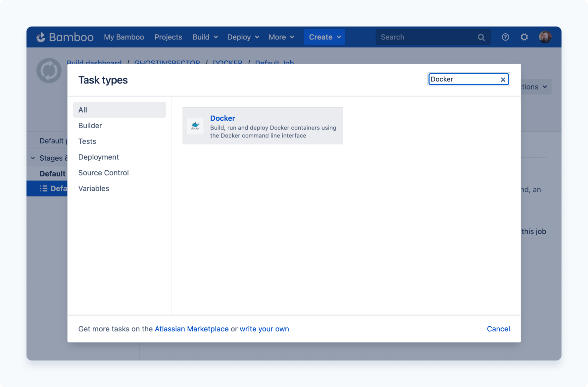Screen dimensions: 588x387
Task: Select the Builder task category
Action: pos(90,125)
